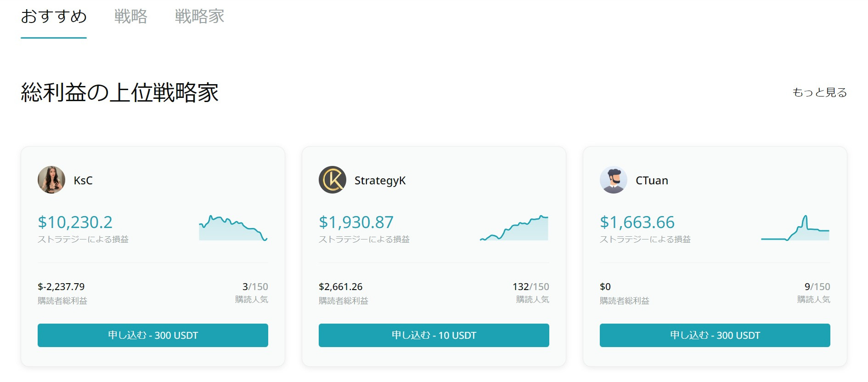Click the StrategyK circular logo icon
The height and width of the screenshot is (382, 868).
click(333, 180)
